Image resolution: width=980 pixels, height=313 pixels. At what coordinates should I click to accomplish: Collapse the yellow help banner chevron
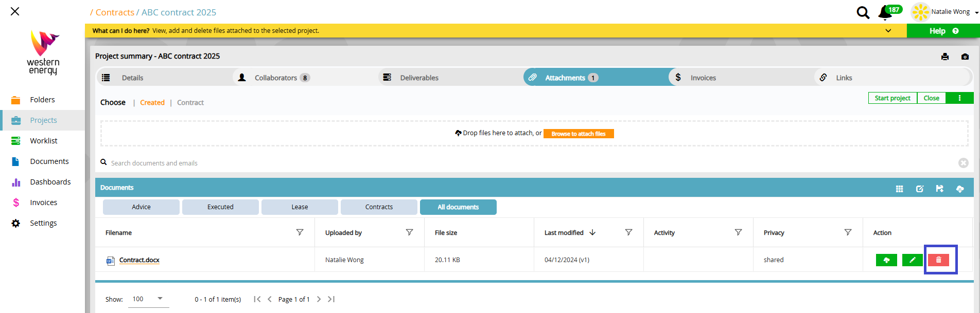coord(888,31)
